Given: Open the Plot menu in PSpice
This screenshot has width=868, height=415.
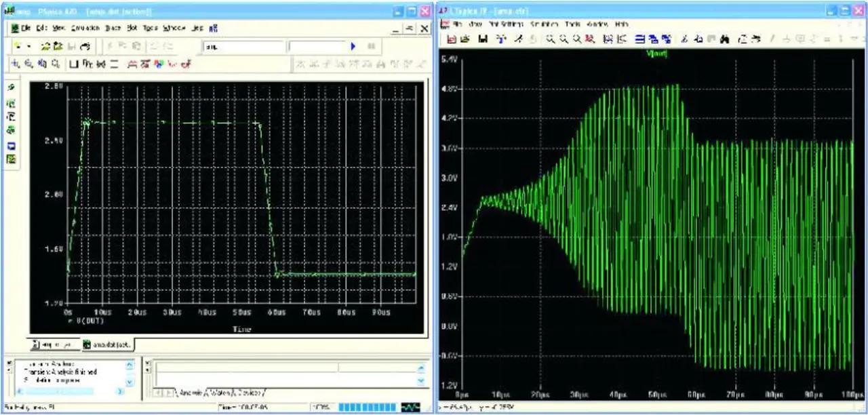Looking at the screenshot, I should pyautogui.click(x=132, y=28).
